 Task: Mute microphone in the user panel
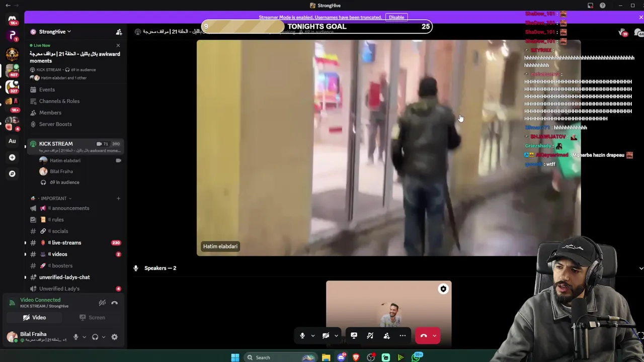75,337
